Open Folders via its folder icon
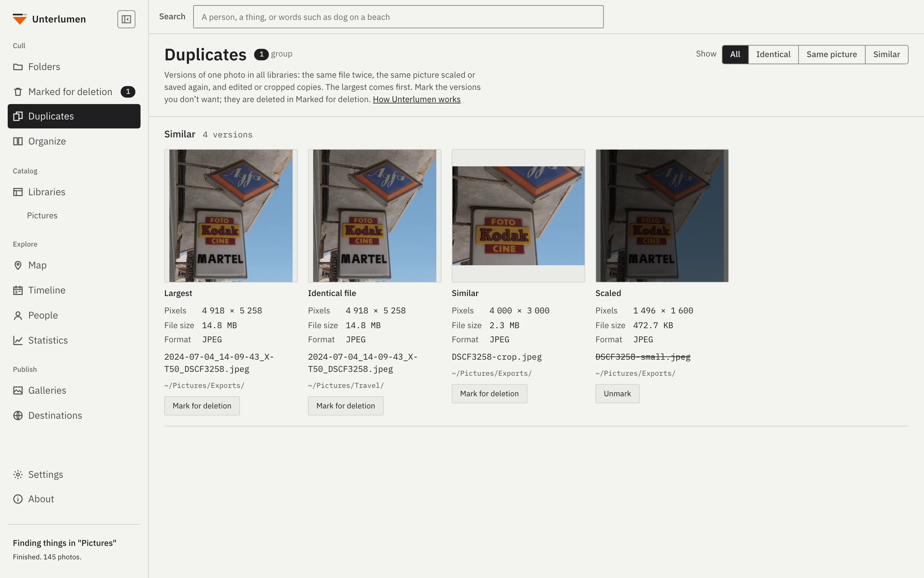924x578 pixels. click(18, 67)
